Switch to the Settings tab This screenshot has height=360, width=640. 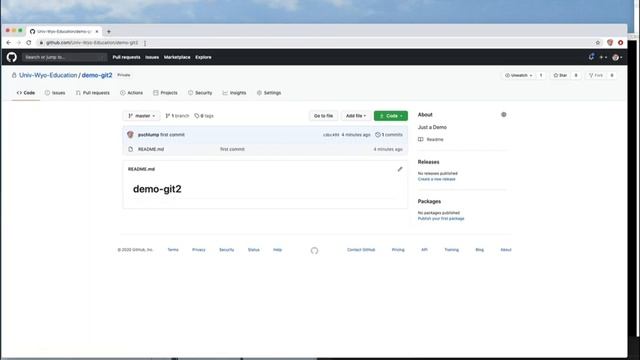(x=269, y=93)
